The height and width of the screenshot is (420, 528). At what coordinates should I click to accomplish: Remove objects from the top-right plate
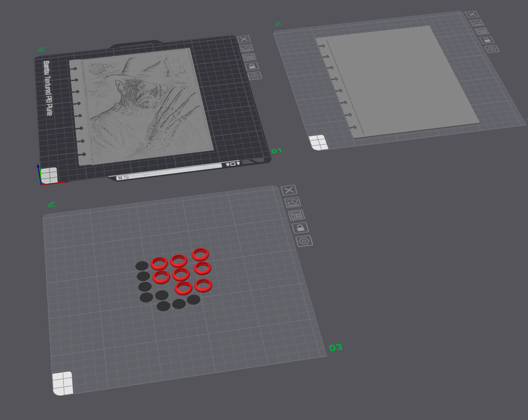click(472, 14)
